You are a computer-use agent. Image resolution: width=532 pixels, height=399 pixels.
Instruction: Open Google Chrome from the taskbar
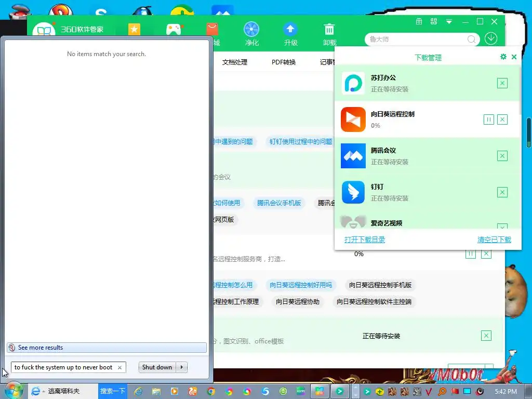[x=211, y=392]
